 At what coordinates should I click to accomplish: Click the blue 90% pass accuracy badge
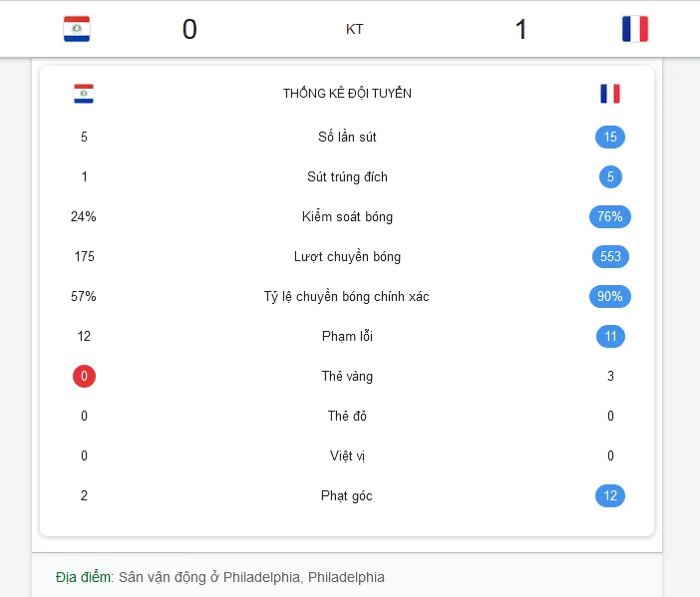pos(610,296)
